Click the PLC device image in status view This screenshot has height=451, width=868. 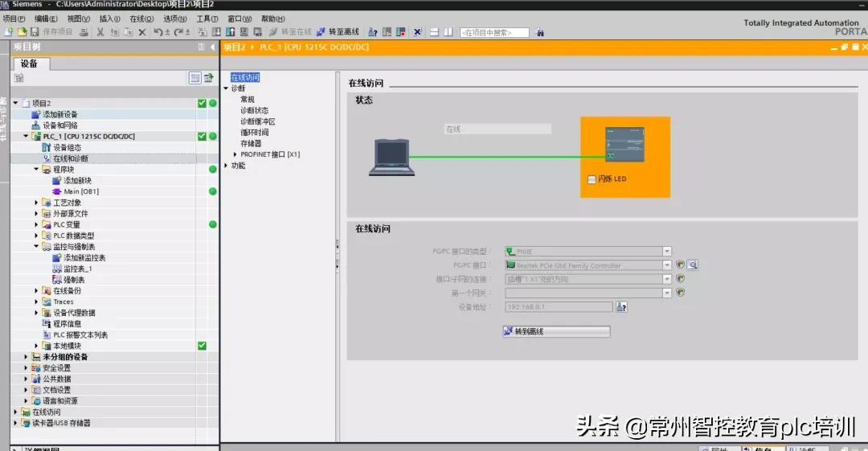pos(625,145)
